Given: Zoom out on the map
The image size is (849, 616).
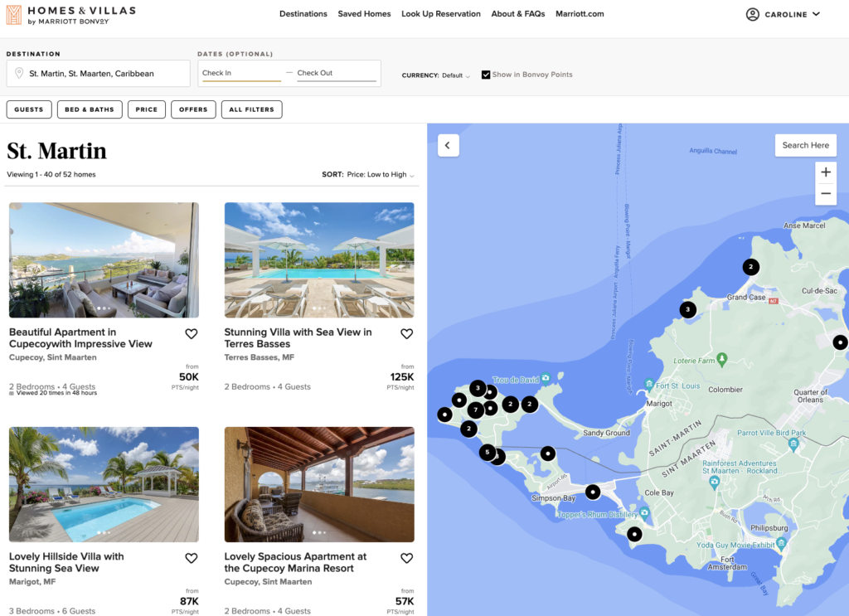Looking at the screenshot, I should (826, 193).
